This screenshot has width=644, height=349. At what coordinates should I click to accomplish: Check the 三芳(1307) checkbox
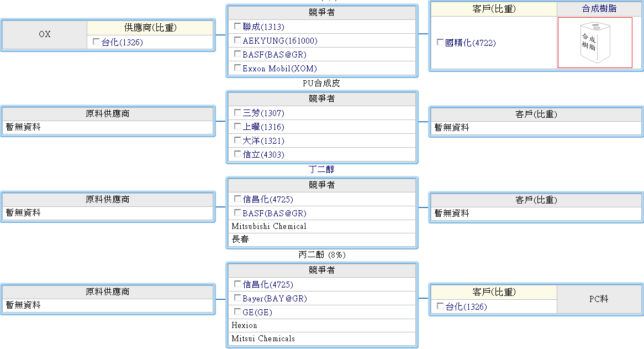click(237, 113)
